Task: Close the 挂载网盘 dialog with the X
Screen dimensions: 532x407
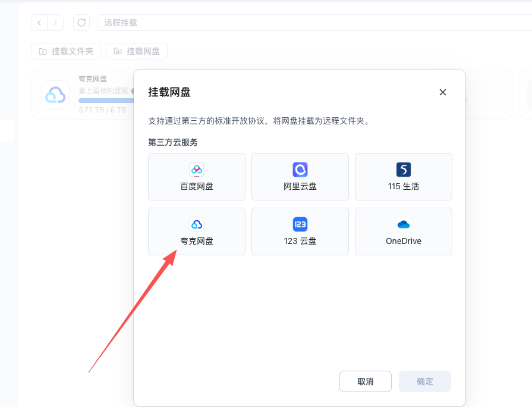Action: (x=442, y=92)
